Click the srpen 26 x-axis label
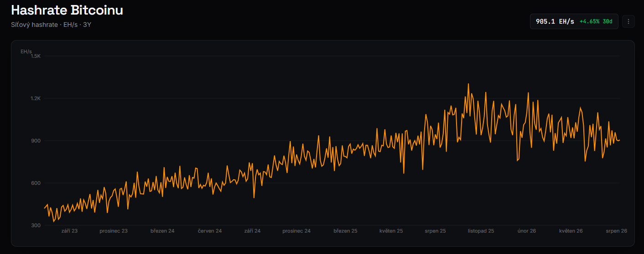 click(x=617, y=231)
